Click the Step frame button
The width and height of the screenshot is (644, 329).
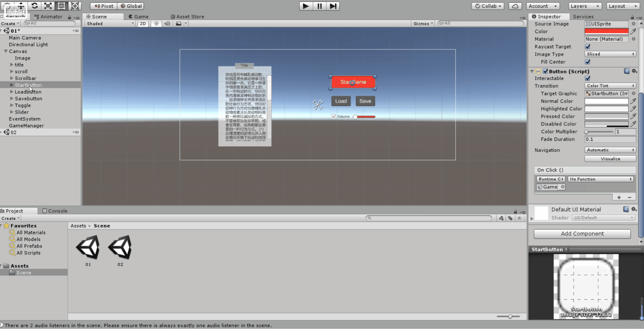333,6
